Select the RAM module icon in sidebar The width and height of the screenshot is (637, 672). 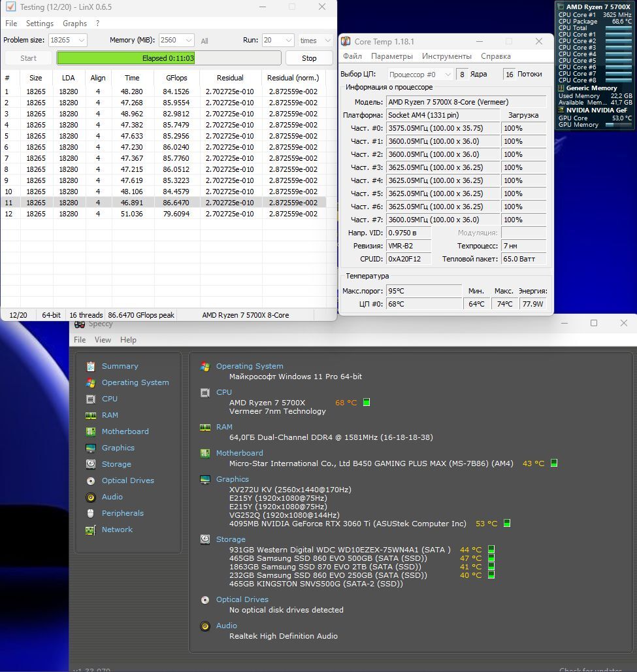coord(90,415)
